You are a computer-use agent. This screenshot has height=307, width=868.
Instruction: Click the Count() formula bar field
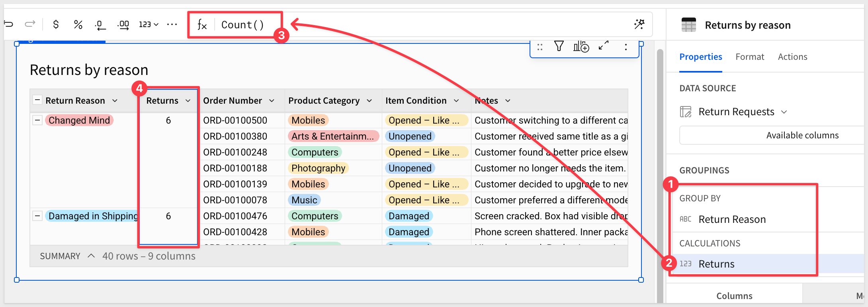tap(242, 25)
